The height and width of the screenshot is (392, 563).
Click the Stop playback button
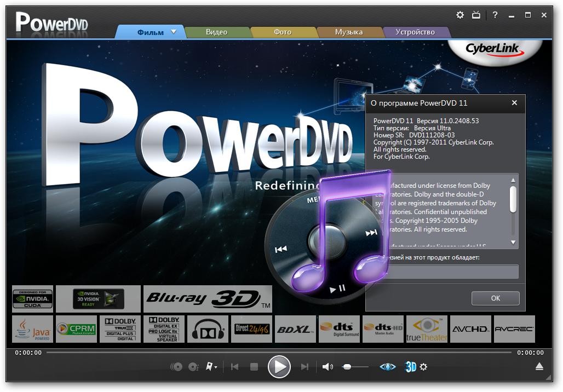click(x=254, y=367)
